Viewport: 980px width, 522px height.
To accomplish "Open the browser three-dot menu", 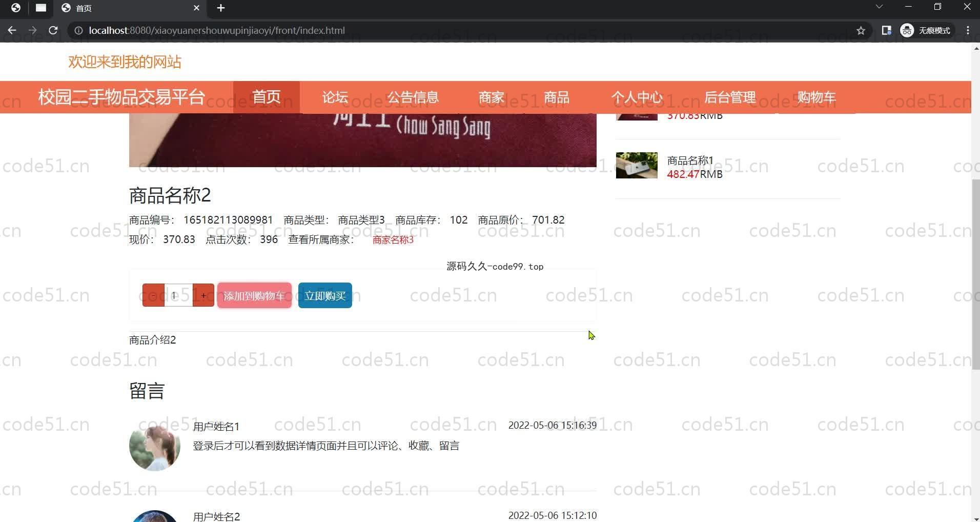I will pos(968,30).
